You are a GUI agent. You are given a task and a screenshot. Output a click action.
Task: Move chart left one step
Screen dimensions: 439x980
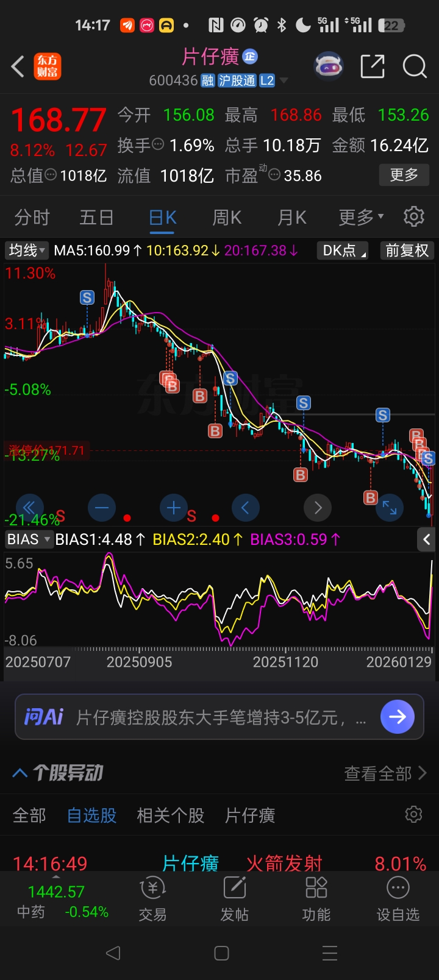coord(246,508)
